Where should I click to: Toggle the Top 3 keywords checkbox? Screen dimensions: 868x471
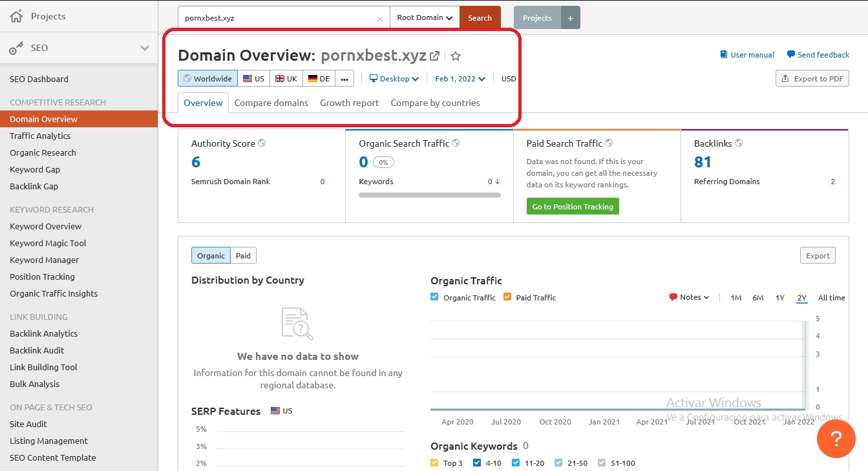434,463
